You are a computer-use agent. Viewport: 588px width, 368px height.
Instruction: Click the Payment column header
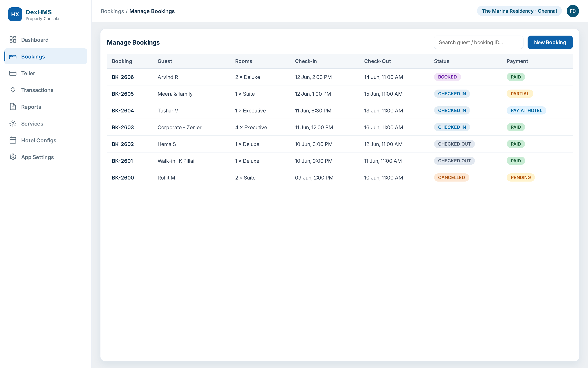[517, 61]
